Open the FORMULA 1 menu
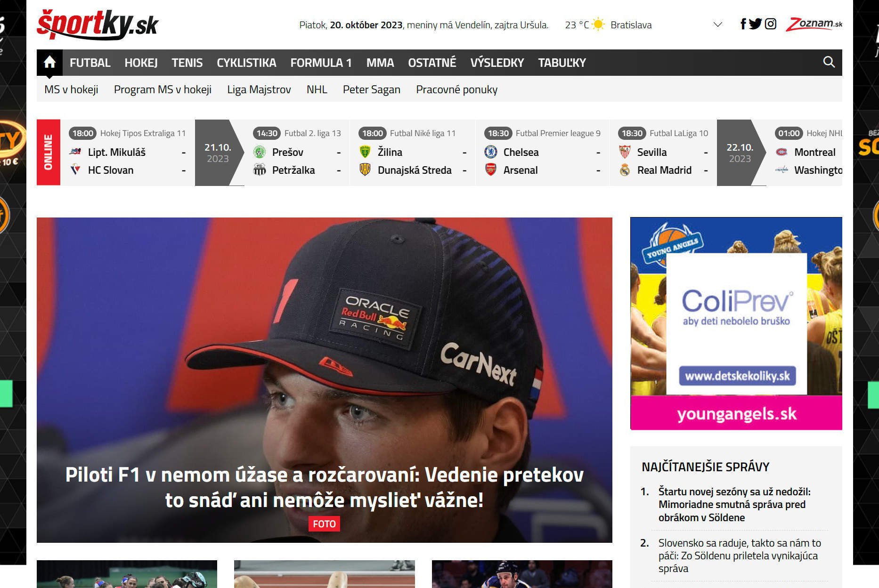 [x=321, y=63]
